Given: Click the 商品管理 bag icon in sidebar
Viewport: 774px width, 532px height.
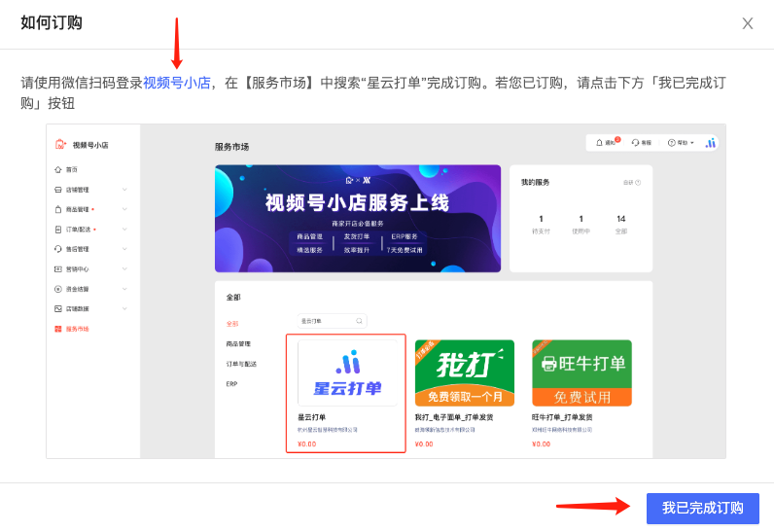Looking at the screenshot, I should 57,209.
